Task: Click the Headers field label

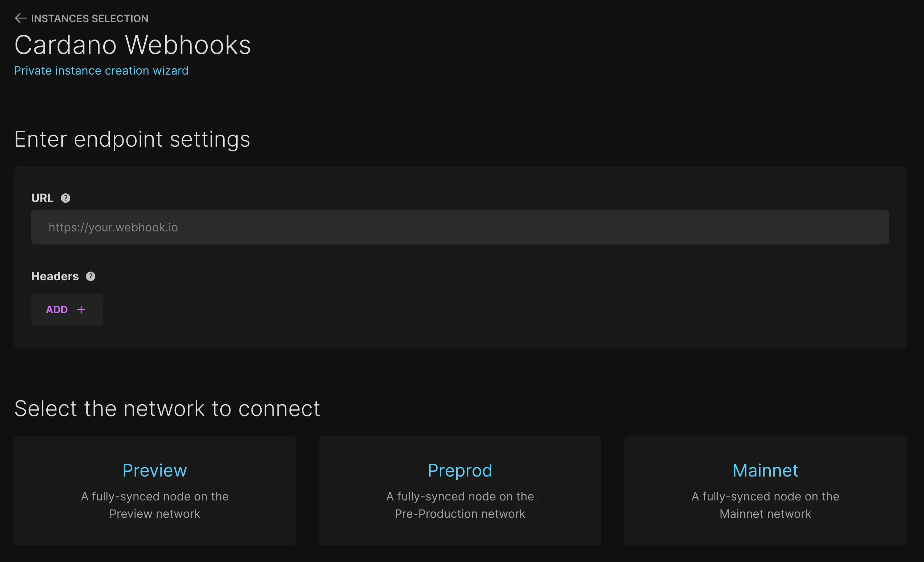Action: click(55, 276)
